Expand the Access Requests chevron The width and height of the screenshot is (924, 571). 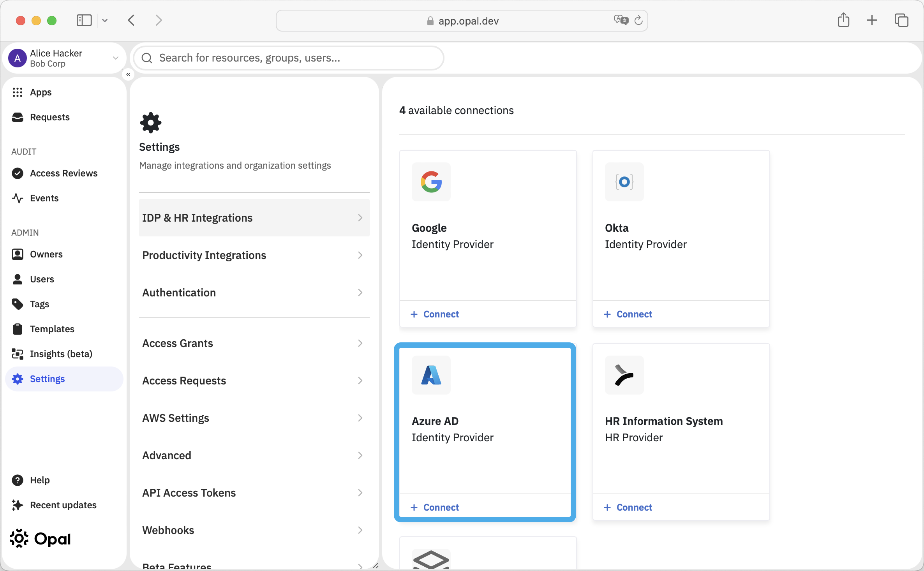coord(360,381)
